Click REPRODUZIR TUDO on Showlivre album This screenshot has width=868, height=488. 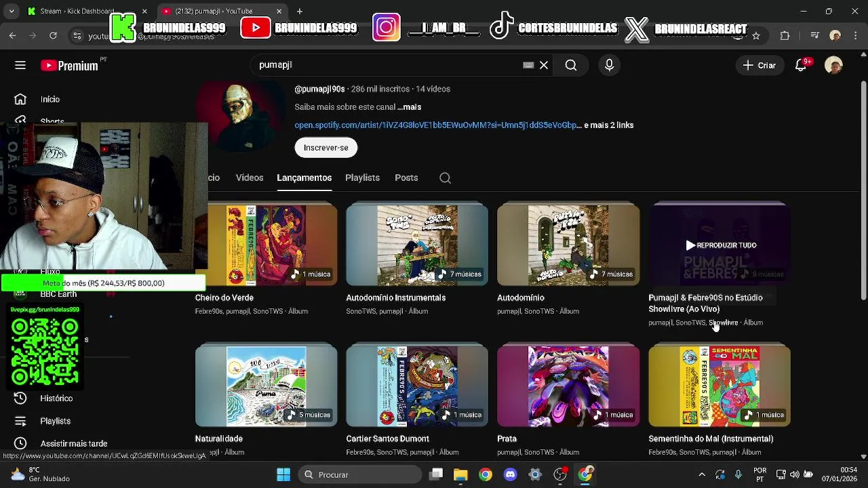(720, 245)
